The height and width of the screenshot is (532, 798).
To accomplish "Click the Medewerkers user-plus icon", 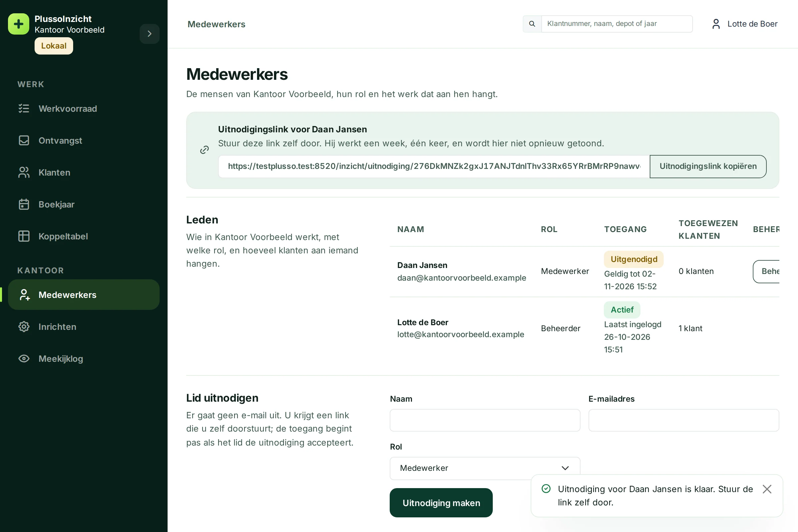I will click(x=24, y=295).
